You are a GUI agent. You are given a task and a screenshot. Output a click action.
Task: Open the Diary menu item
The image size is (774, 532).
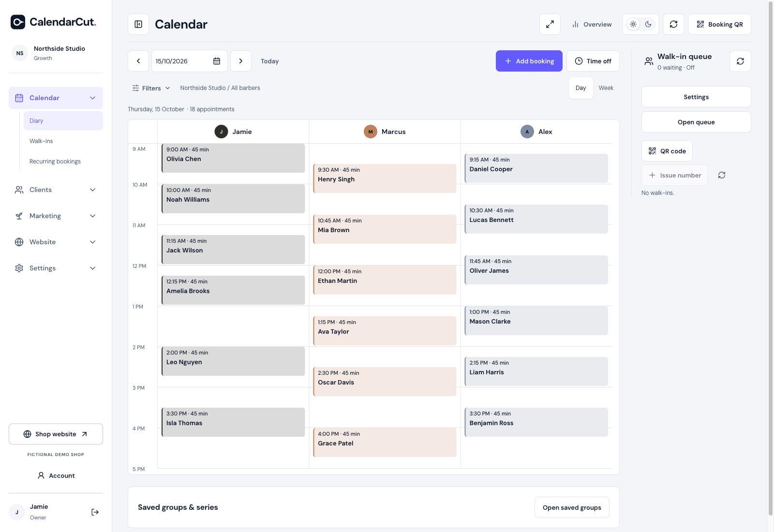(x=63, y=121)
